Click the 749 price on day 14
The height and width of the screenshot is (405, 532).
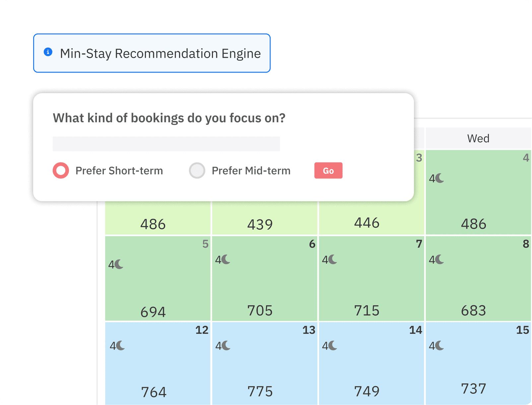coord(367,391)
